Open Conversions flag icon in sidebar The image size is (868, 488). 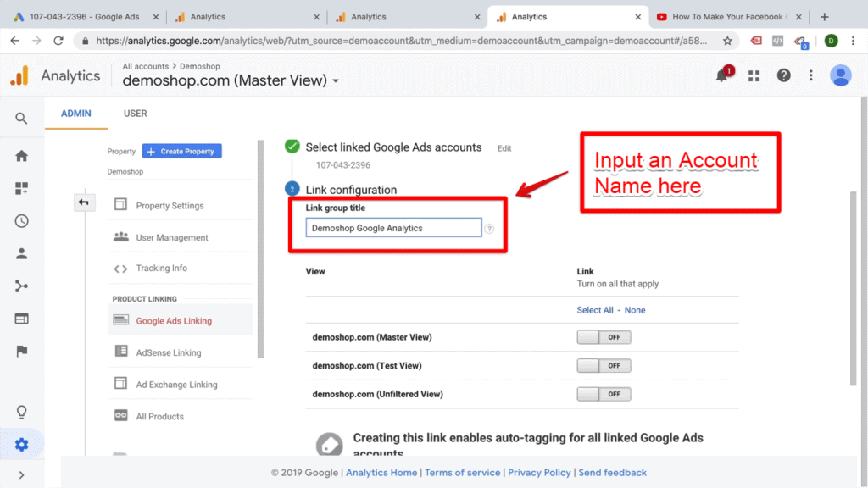point(21,352)
